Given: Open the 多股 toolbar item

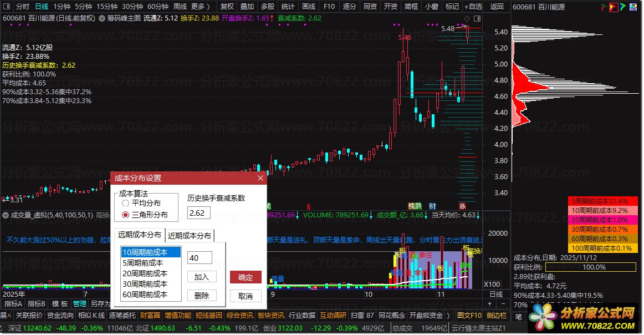Looking at the screenshot, I should pos(268,7).
